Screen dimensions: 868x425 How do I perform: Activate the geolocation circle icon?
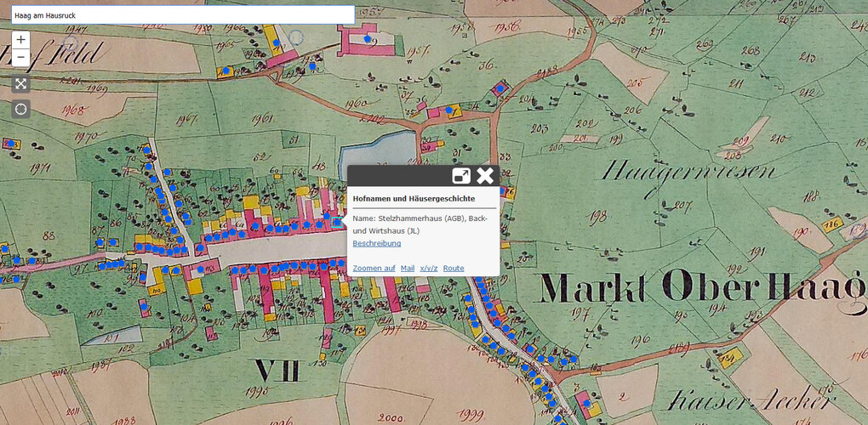[x=21, y=109]
